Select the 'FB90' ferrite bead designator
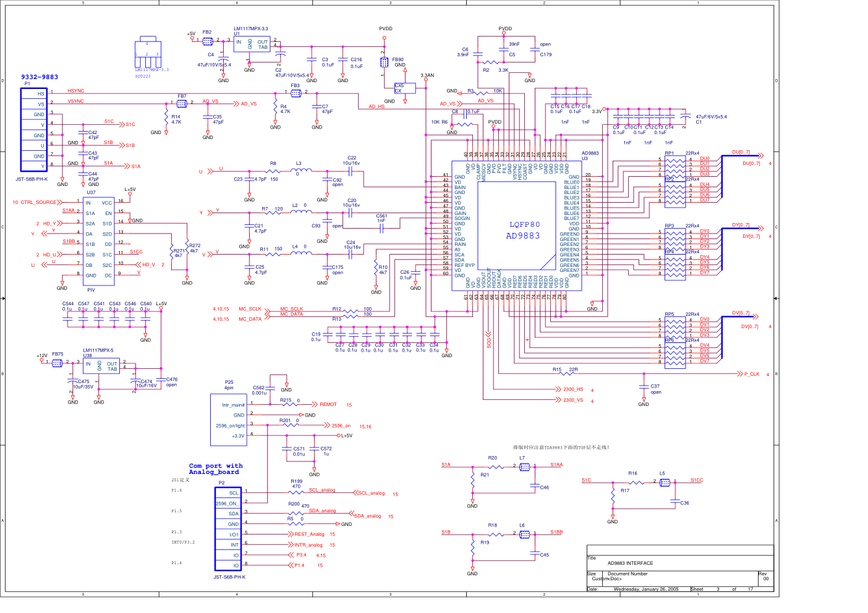 coord(398,60)
